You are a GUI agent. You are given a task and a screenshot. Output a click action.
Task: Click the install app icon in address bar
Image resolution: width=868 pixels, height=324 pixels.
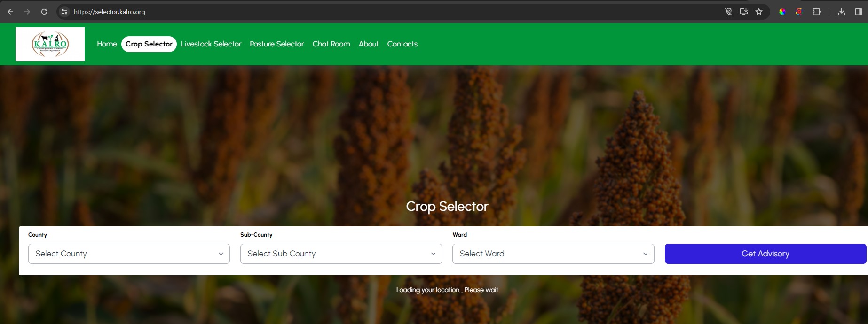[x=744, y=12]
